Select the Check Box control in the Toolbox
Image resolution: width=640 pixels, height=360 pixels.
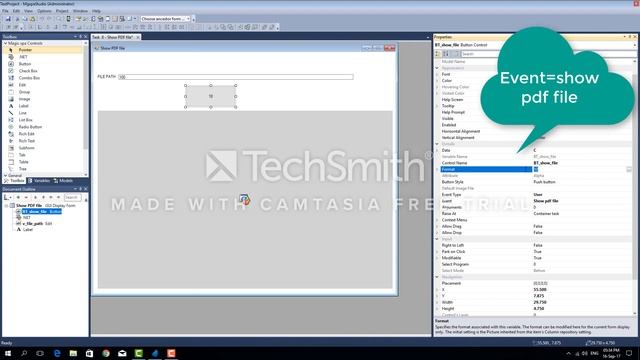pos(28,71)
